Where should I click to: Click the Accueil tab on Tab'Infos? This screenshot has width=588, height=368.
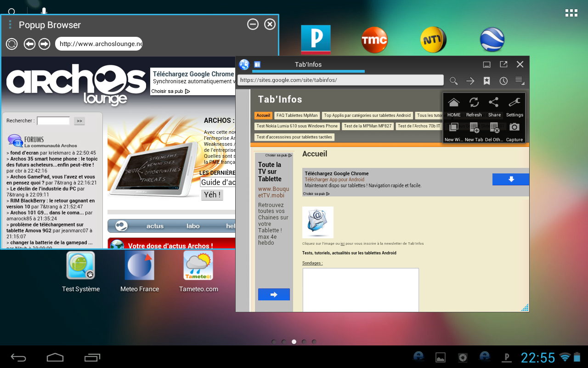pos(263,115)
